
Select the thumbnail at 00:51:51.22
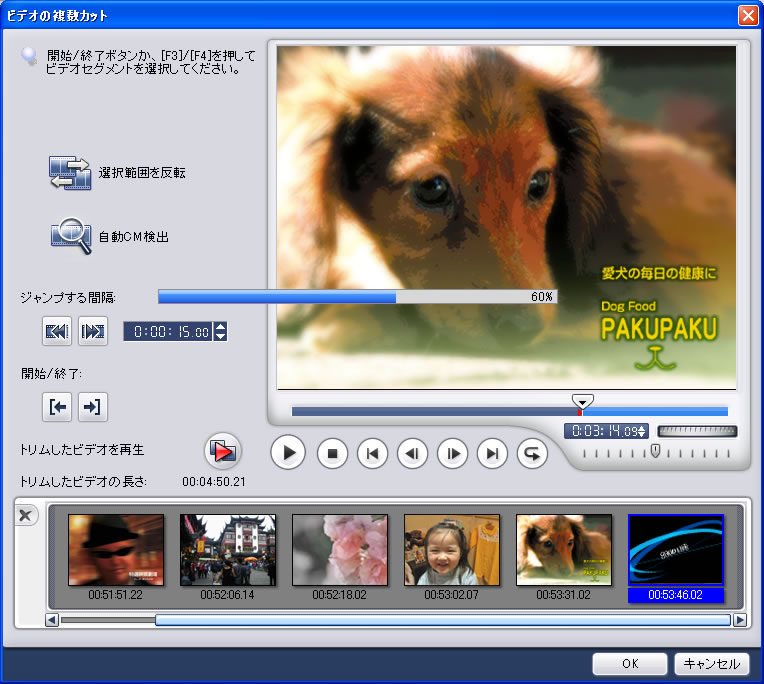click(x=116, y=550)
